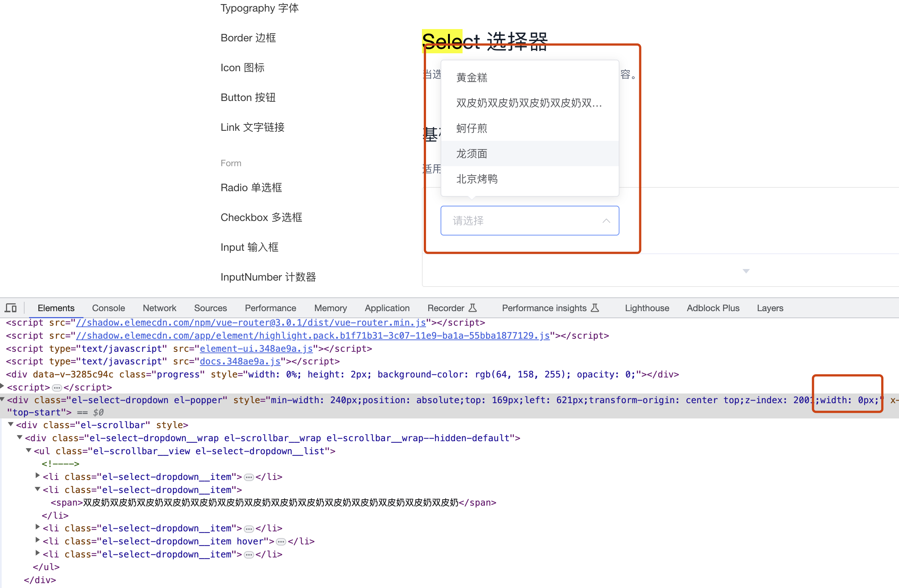This screenshot has height=588, width=899.
Task: Switch to the Console tab
Action: coord(108,308)
